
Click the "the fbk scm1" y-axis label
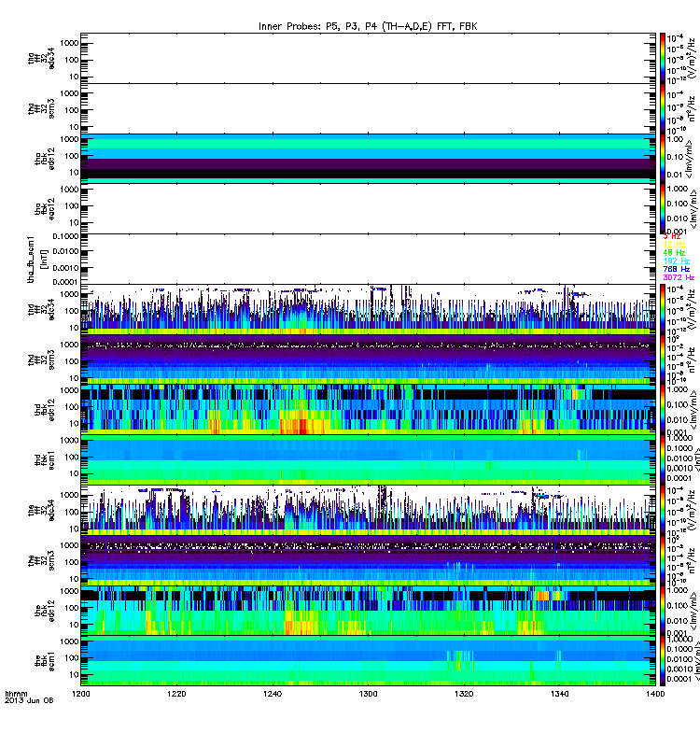pyautogui.click(x=45, y=661)
